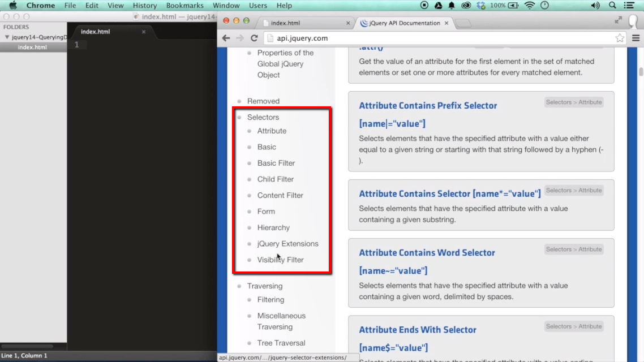Select Traversing in the documentation sidebar
This screenshot has width=644, height=362.
tap(266, 286)
